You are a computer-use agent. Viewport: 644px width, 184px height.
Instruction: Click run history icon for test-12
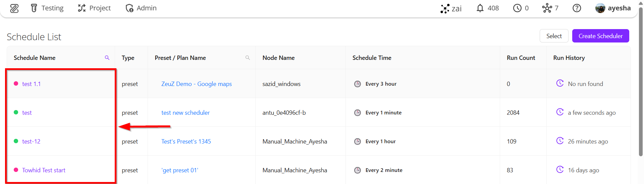coord(560,141)
